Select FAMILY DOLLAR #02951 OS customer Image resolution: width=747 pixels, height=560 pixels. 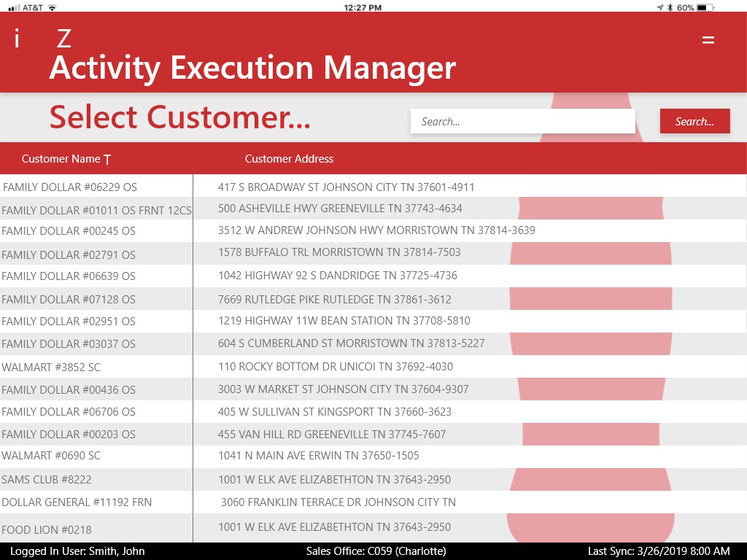pyautogui.click(x=69, y=322)
